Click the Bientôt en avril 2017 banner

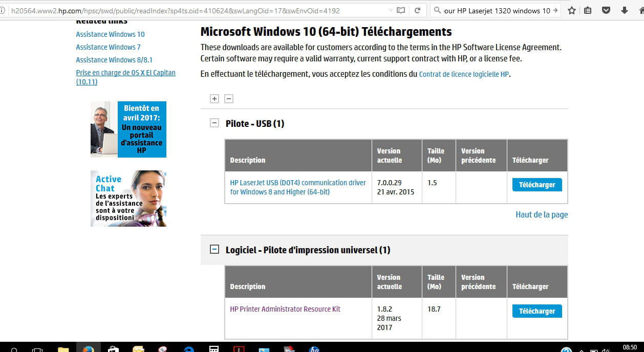[x=128, y=129]
